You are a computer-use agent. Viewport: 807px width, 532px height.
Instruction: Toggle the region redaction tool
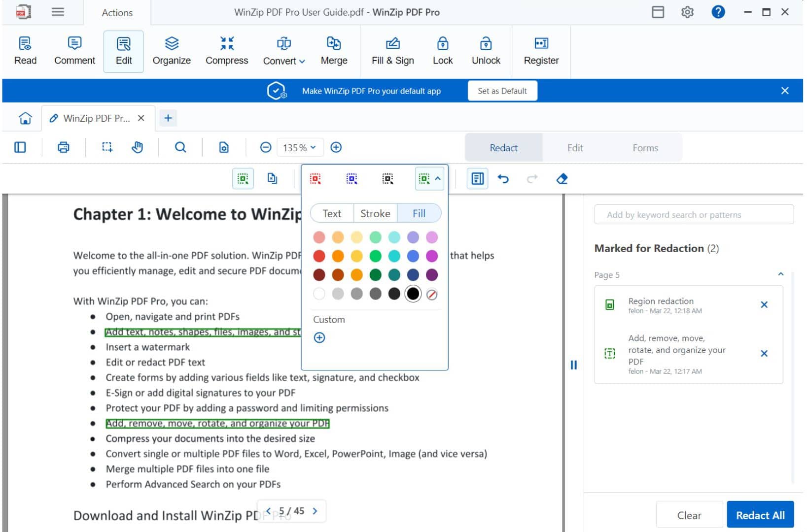click(243, 179)
